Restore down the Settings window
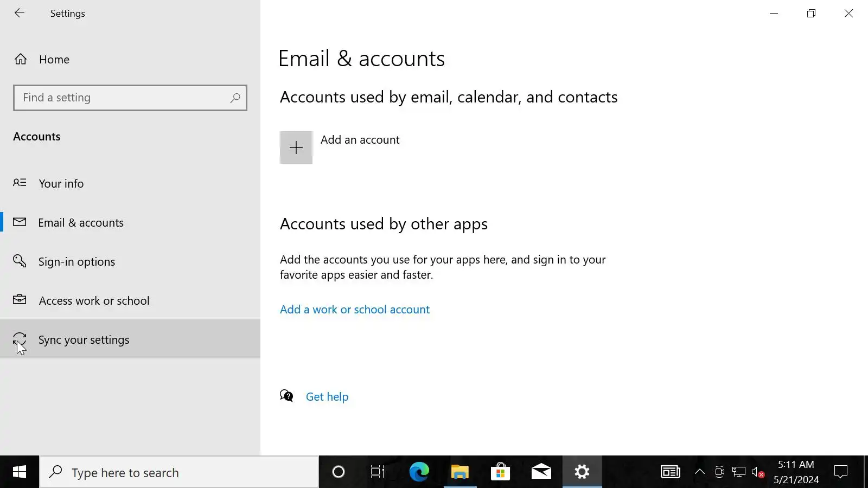This screenshot has width=868, height=488. tap(811, 13)
